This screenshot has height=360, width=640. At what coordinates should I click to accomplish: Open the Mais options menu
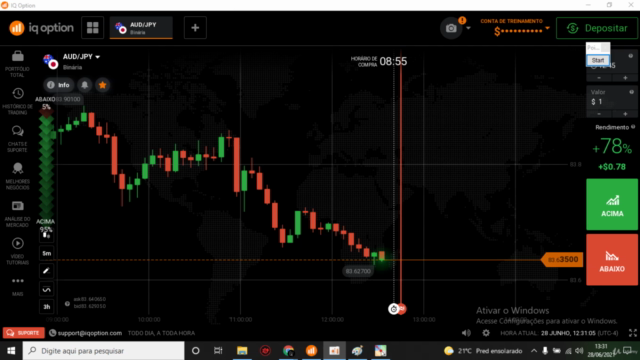(17, 286)
